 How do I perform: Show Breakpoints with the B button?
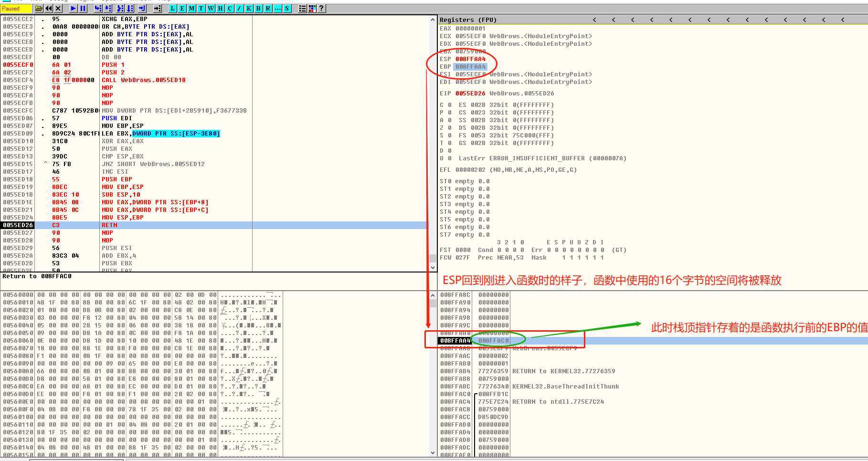(258, 8)
